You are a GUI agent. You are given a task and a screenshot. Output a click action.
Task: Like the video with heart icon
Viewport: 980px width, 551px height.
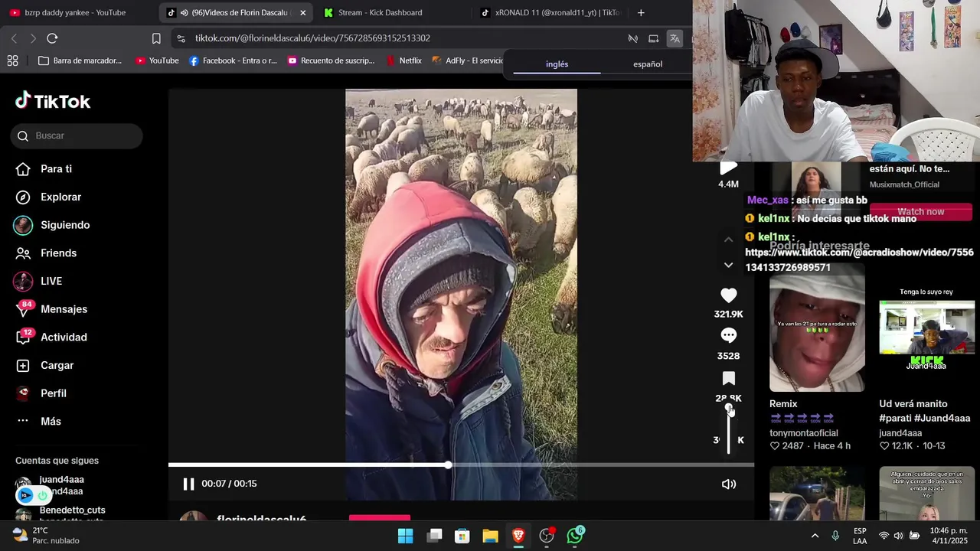pyautogui.click(x=728, y=295)
